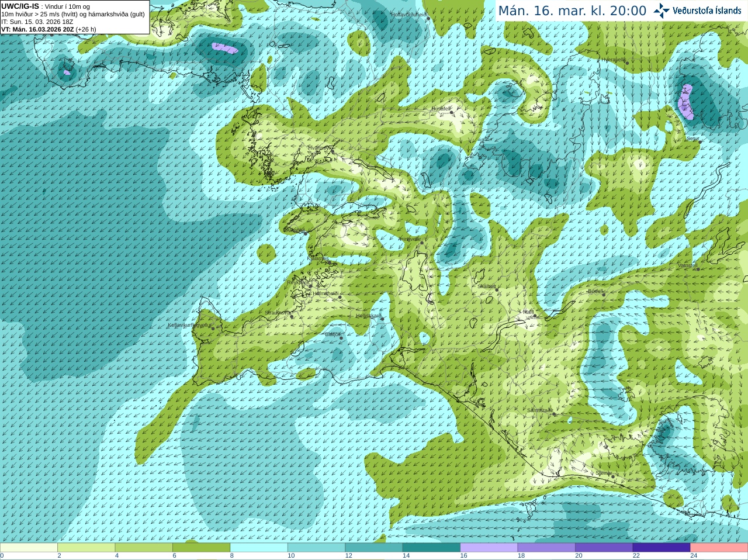
Task: Click legend value 8 on the scale
Action: pyautogui.click(x=232, y=556)
